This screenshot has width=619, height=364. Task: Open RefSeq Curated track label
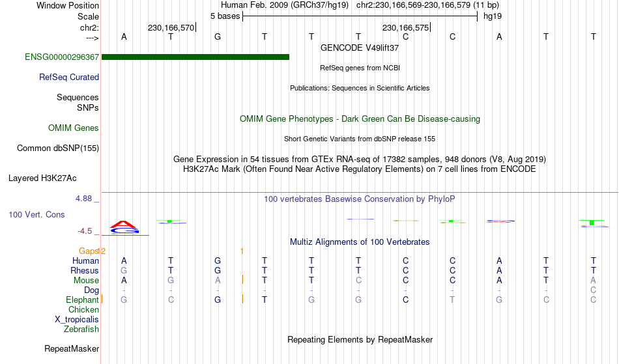[69, 77]
